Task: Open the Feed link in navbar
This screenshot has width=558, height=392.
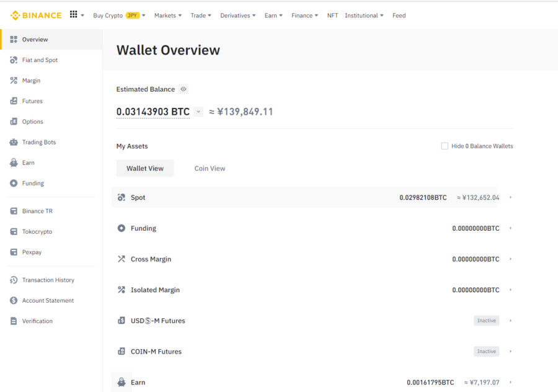Action: tap(399, 16)
